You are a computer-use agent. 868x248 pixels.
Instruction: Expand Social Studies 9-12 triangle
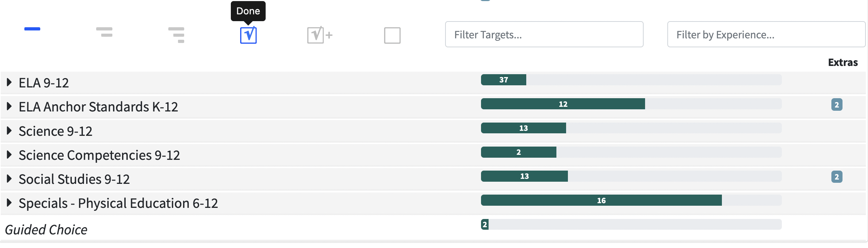tap(9, 179)
